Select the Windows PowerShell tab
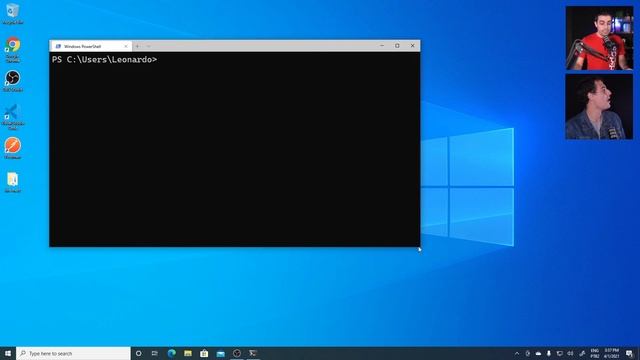The width and height of the screenshot is (640, 360). (91, 46)
